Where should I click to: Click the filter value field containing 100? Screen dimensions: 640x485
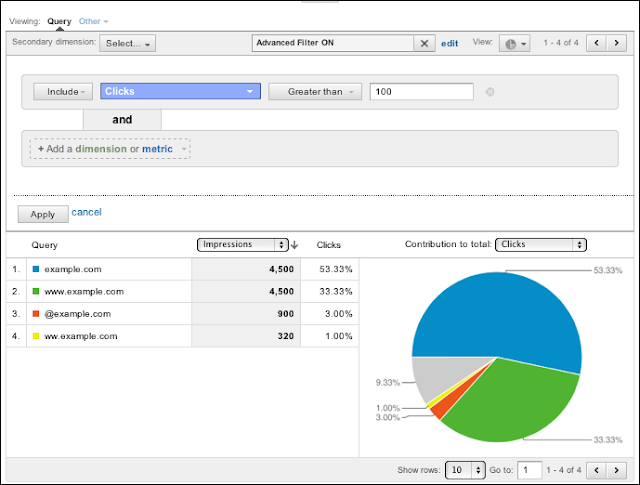(421, 92)
